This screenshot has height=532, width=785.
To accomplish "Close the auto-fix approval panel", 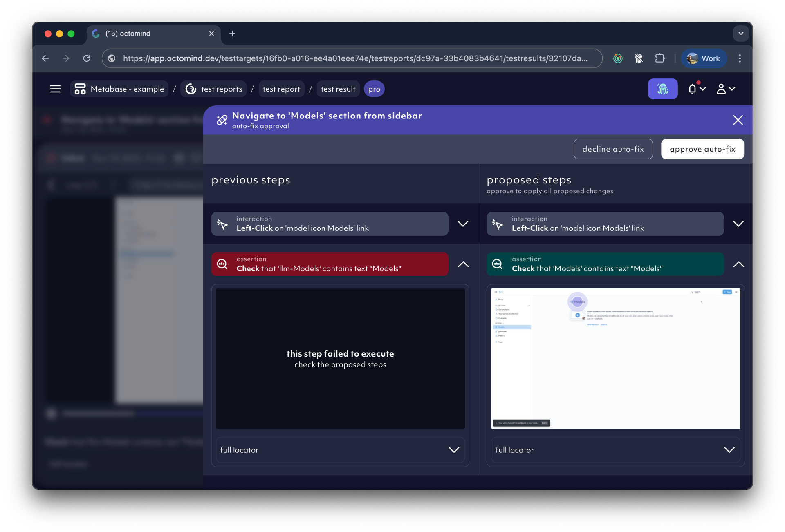I will click(738, 120).
